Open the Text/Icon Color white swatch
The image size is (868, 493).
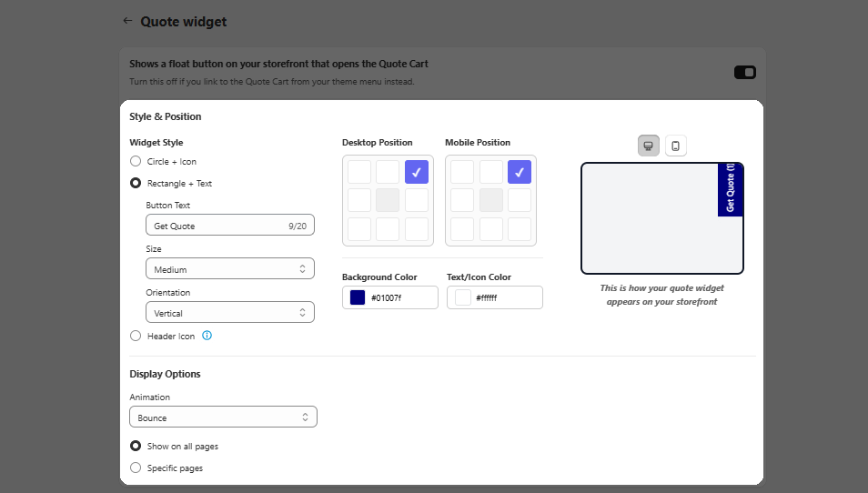(x=463, y=297)
